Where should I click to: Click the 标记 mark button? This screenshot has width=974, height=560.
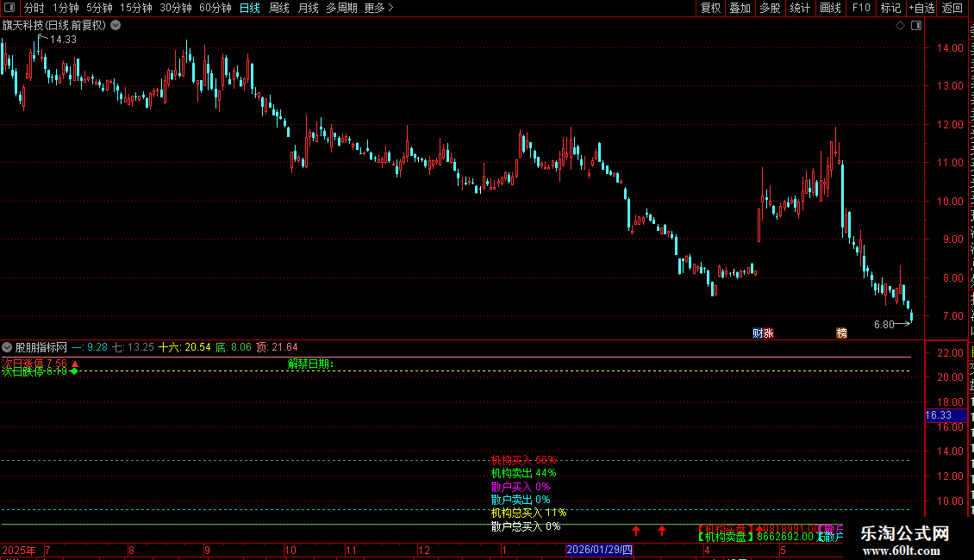click(x=890, y=8)
